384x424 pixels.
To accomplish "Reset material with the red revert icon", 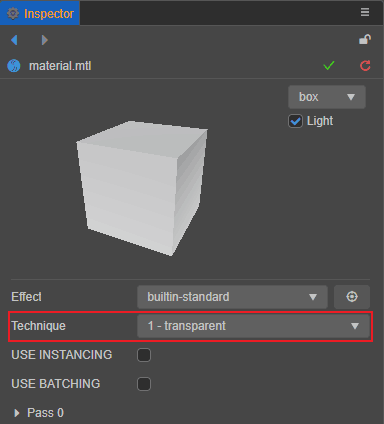I will click(x=365, y=66).
